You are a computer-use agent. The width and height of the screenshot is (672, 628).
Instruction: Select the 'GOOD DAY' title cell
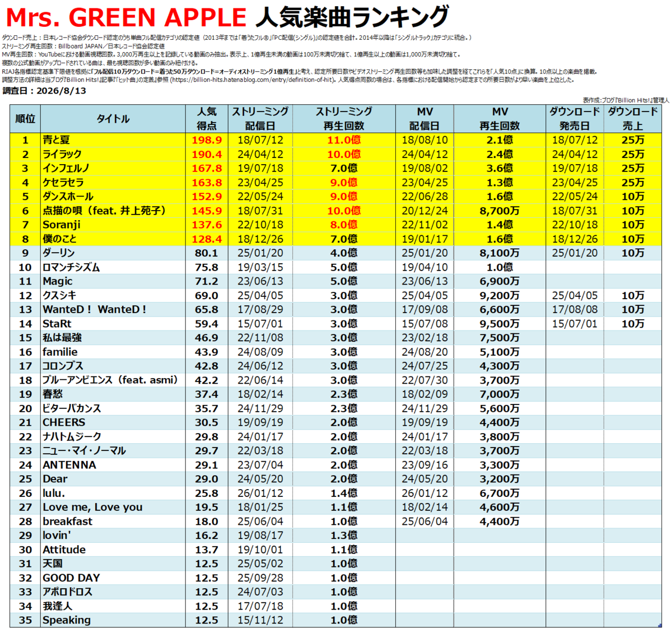[x=113, y=578]
